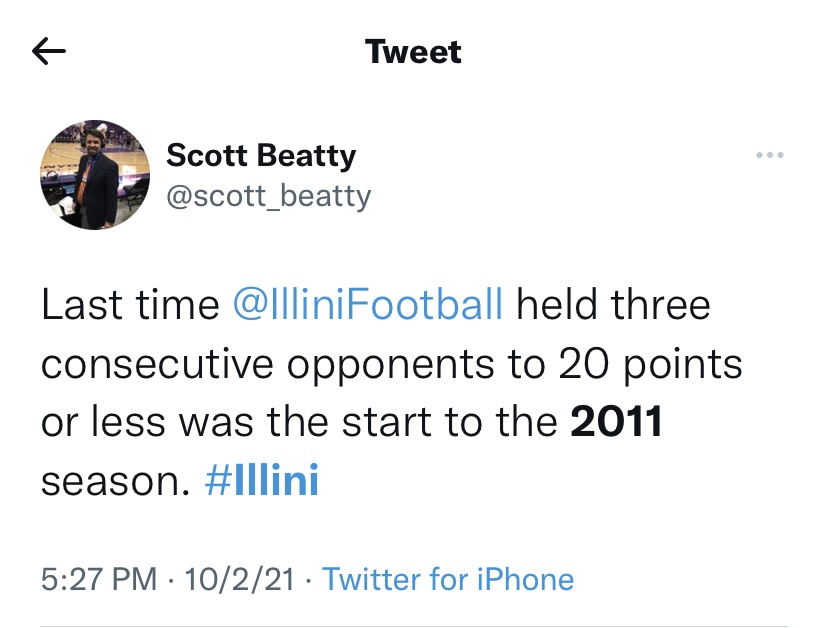Visit the @IlliniFootball mention

(367, 305)
